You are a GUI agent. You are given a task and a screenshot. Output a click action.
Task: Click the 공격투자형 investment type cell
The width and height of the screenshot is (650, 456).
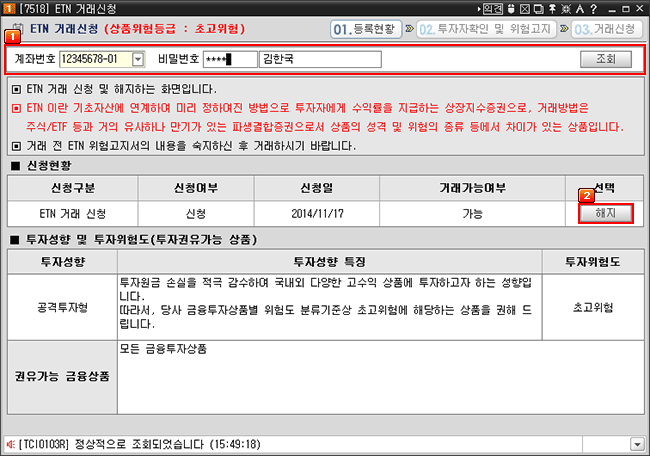63,307
